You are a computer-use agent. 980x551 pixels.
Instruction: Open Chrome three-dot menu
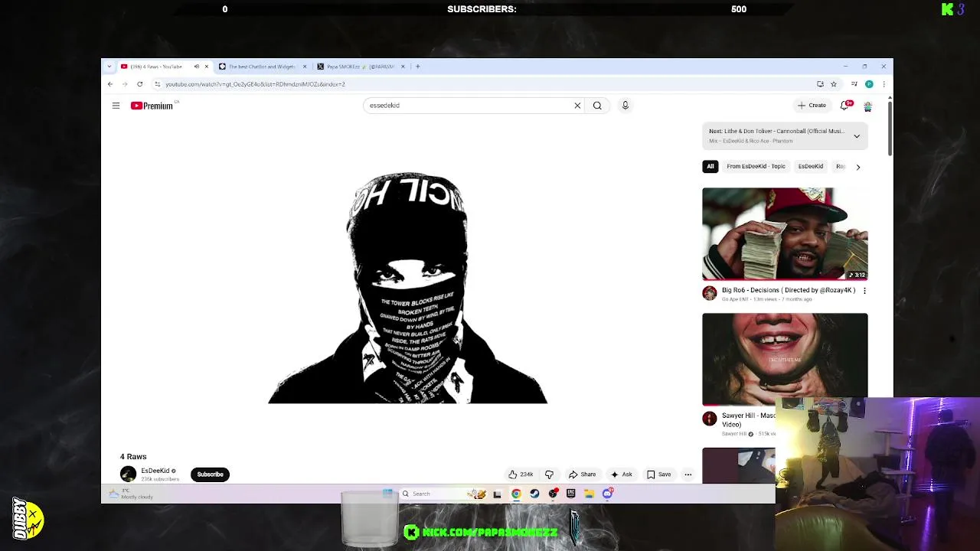click(x=884, y=84)
